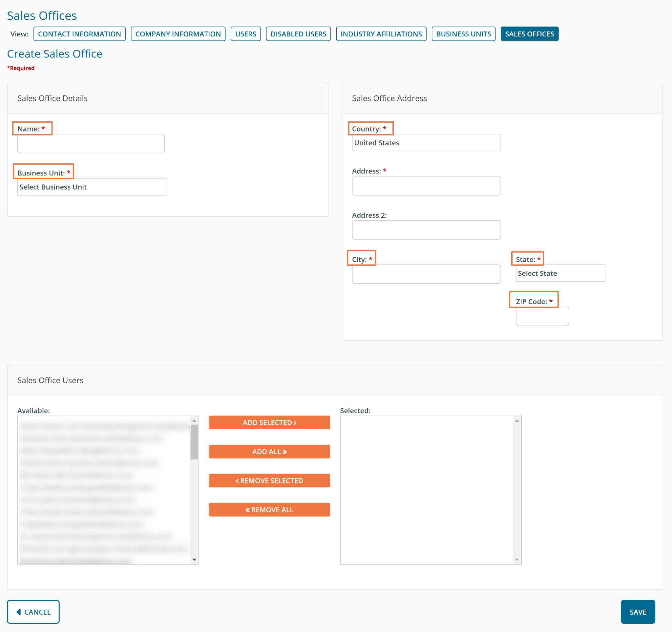Viewport: 672px width, 632px height.
Task: Click the Remove All button
Action: [269, 510]
